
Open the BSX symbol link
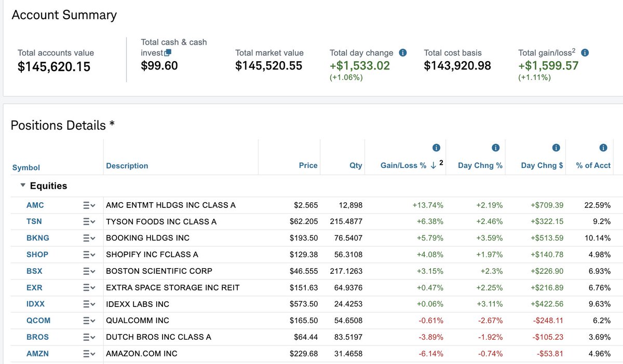click(x=34, y=271)
